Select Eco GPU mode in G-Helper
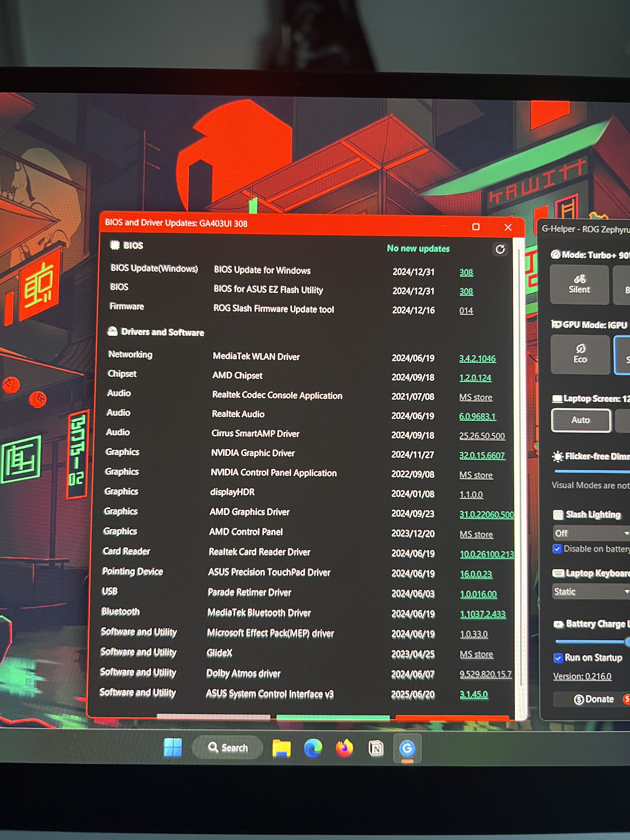The height and width of the screenshot is (840, 630). coord(580,354)
